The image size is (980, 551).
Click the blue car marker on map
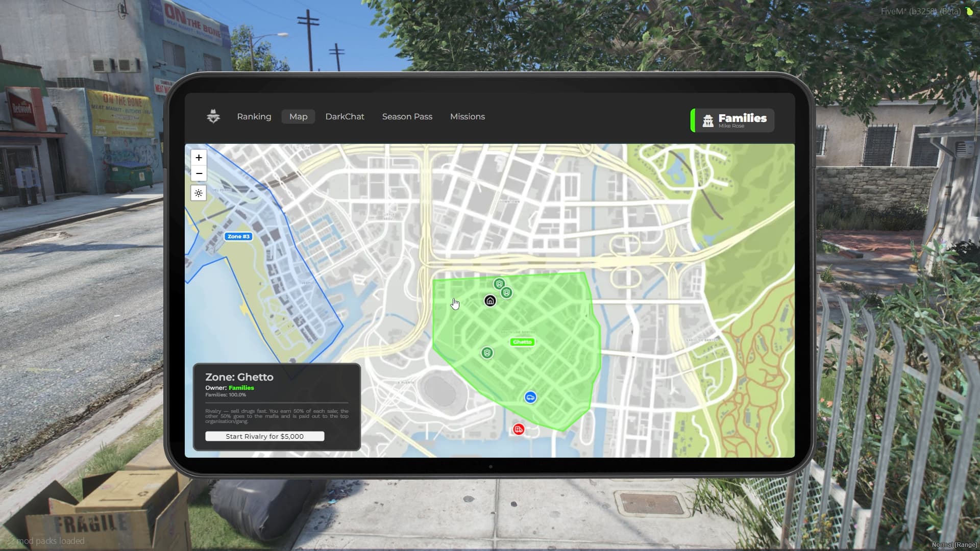[x=530, y=397]
